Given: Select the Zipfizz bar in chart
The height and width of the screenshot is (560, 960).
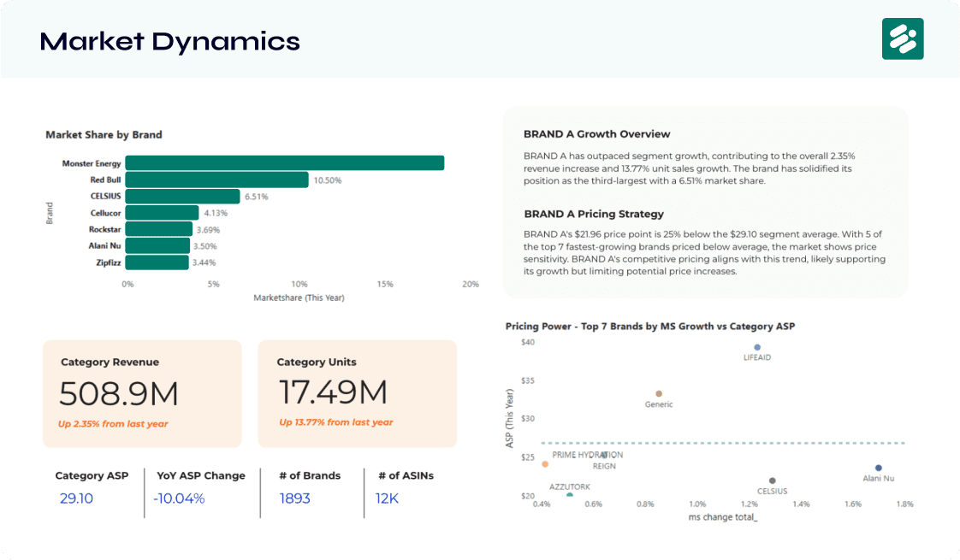Looking at the screenshot, I should click(157, 262).
